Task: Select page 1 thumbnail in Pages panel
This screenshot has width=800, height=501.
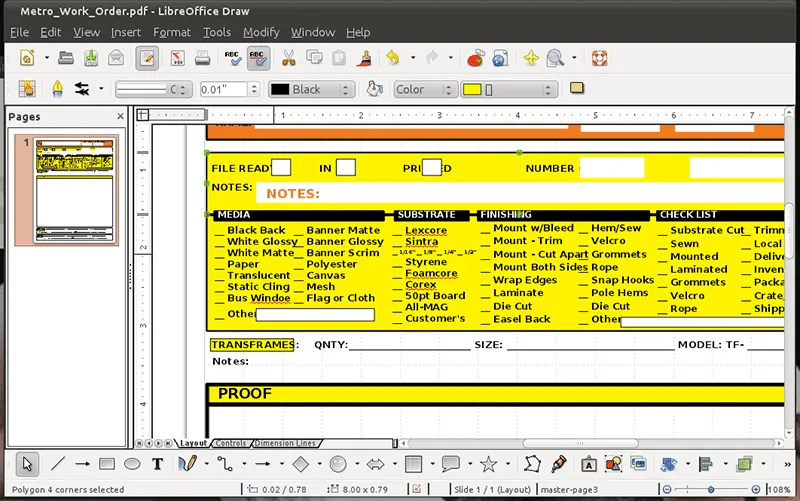Action: [x=76, y=190]
